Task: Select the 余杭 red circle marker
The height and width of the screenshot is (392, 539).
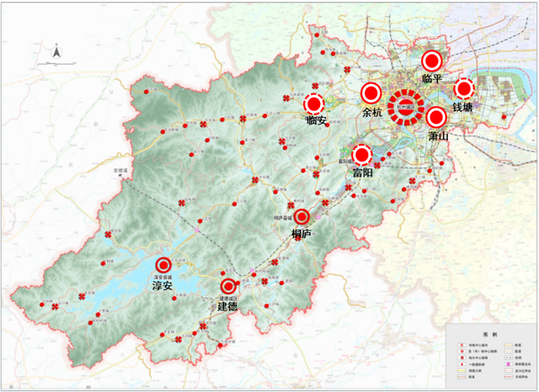Action: 371,93
